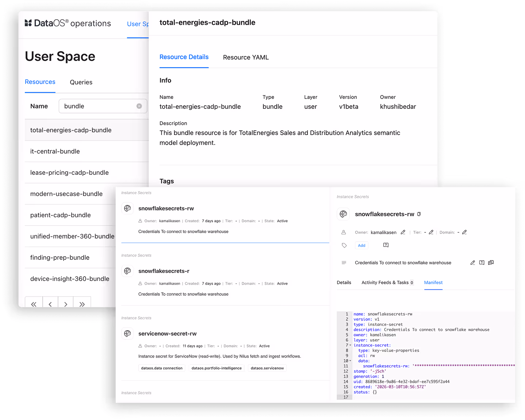
Task: Click snowflakesecrets-r list item icon
Action: tap(127, 271)
